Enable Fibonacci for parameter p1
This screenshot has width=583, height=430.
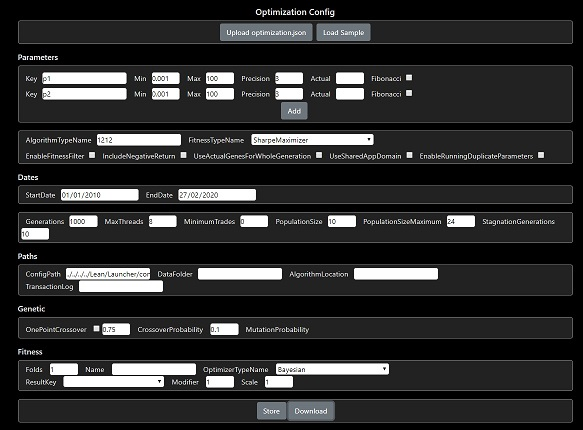point(409,78)
